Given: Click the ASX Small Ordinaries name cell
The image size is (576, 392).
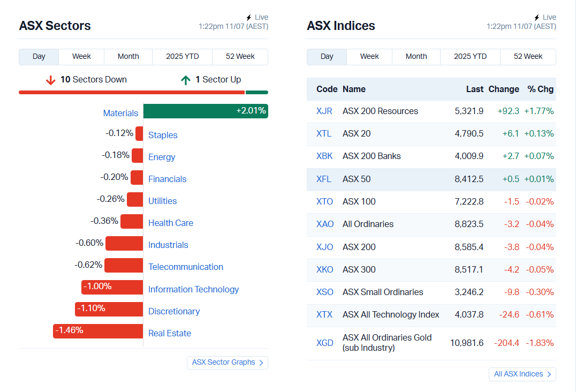Looking at the screenshot, I should click(x=383, y=292).
